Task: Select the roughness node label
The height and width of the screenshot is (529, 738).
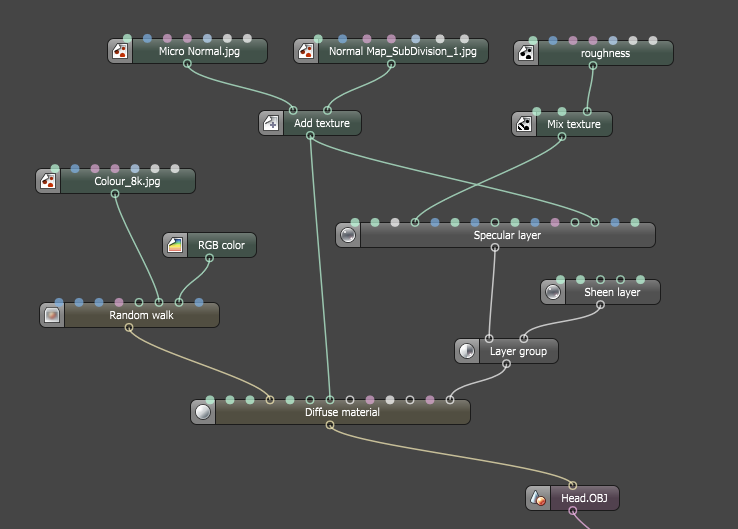Action: (605, 54)
